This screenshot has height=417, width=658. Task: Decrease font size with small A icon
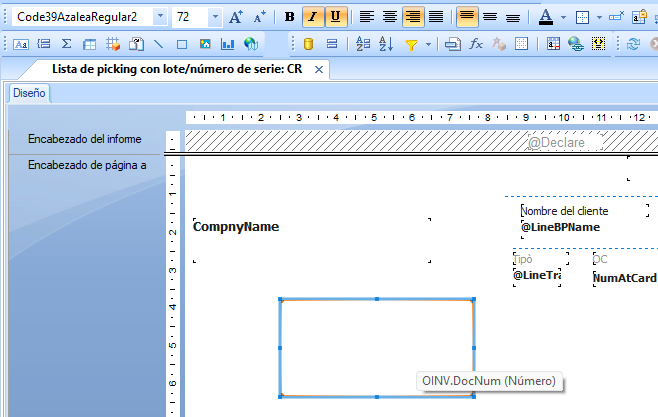click(260, 17)
